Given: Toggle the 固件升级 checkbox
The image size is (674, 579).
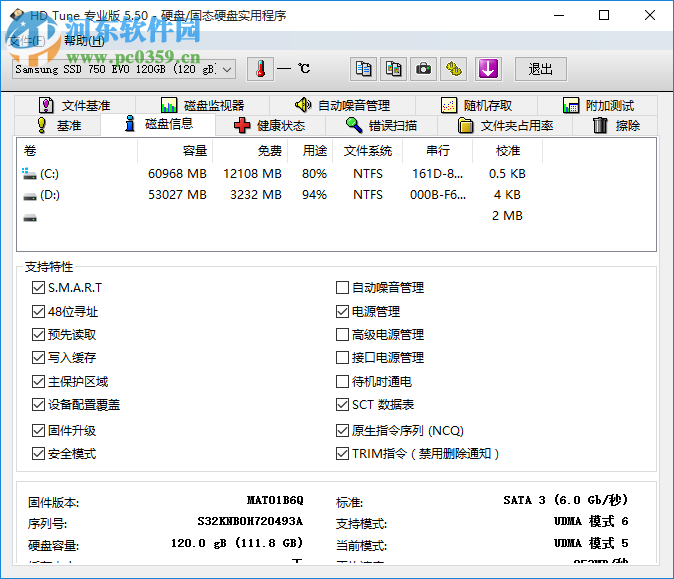Looking at the screenshot, I should click(x=38, y=430).
